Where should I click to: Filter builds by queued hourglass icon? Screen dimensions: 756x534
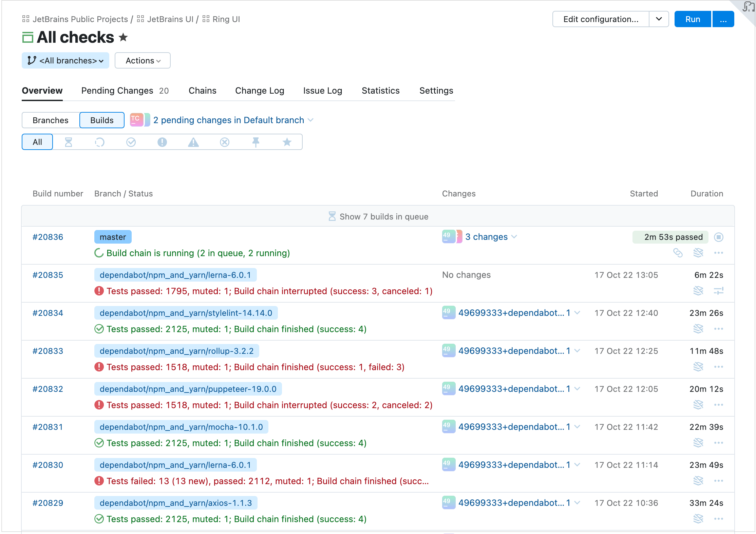69,142
